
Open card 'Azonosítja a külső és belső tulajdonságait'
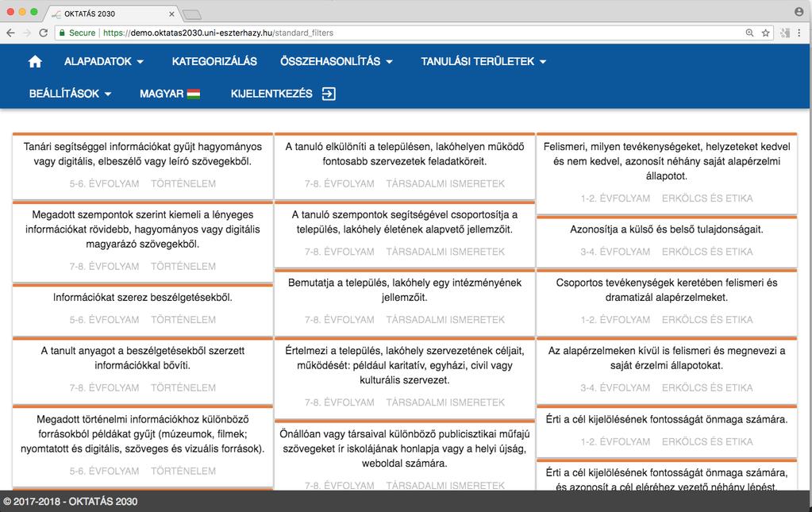(667, 242)
